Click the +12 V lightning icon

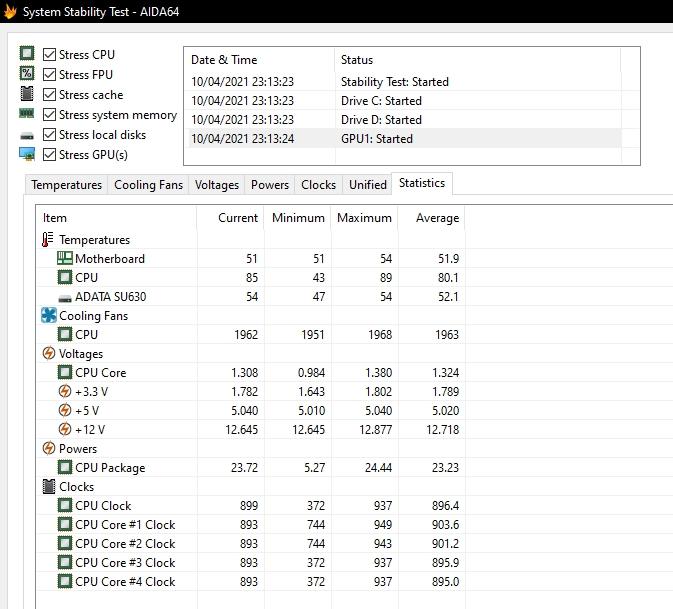pyautogui.click(x=65, y=429)
